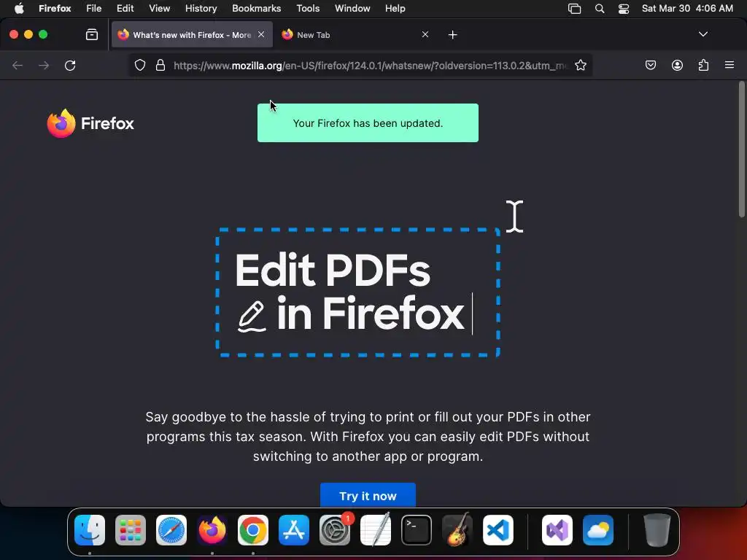Open System Settings from the dock
Screen dimensions: 747x560
[x=335, y=530]
